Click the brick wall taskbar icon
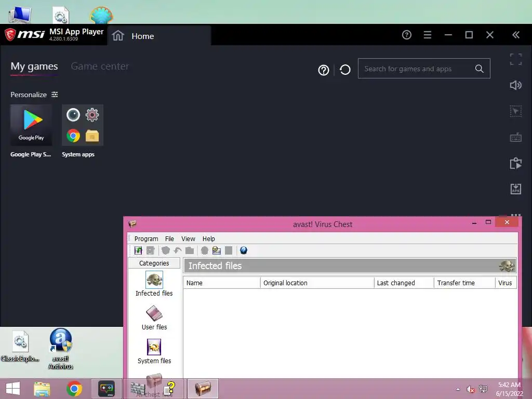This screenshot has height=399, width=532. point(138,389)
